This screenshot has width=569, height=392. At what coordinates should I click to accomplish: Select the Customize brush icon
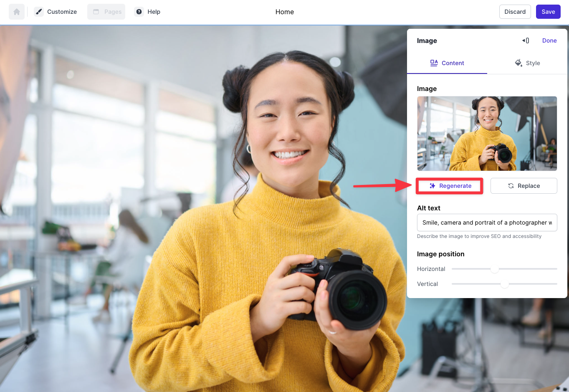pyautogui.click(x=39, y=12)
